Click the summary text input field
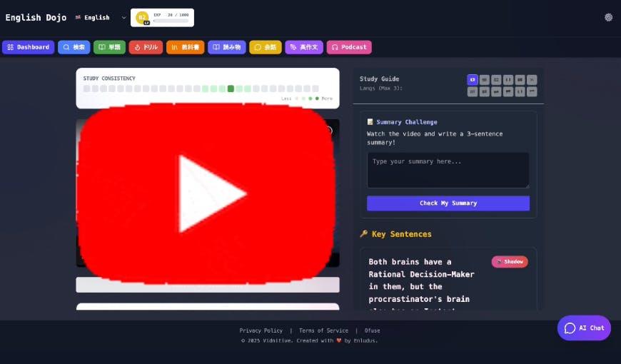The image size is (621, 364). [x=448, y=170]
